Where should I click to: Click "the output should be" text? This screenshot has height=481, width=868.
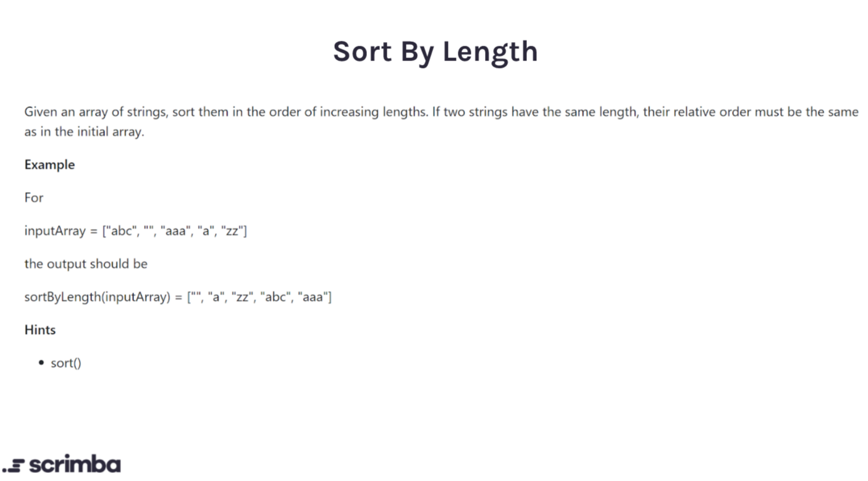pos(86,264)
